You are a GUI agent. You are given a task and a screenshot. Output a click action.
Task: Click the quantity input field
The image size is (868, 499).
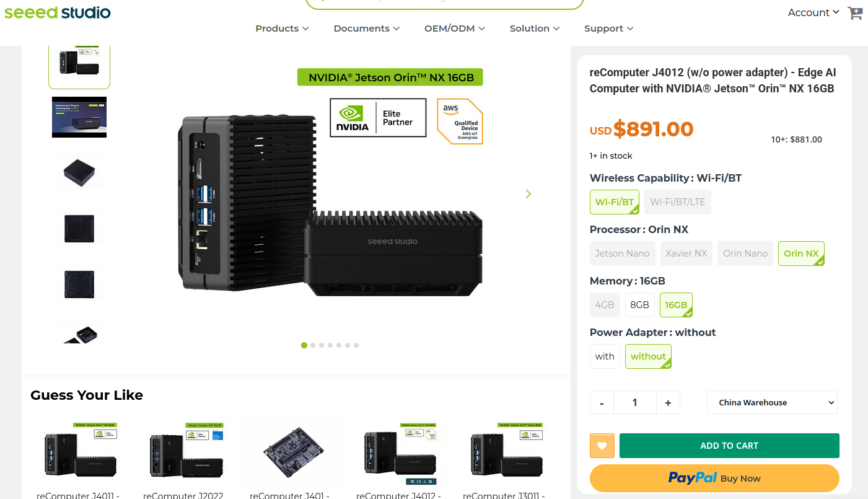pyautogui.click(x=635, y=402)
